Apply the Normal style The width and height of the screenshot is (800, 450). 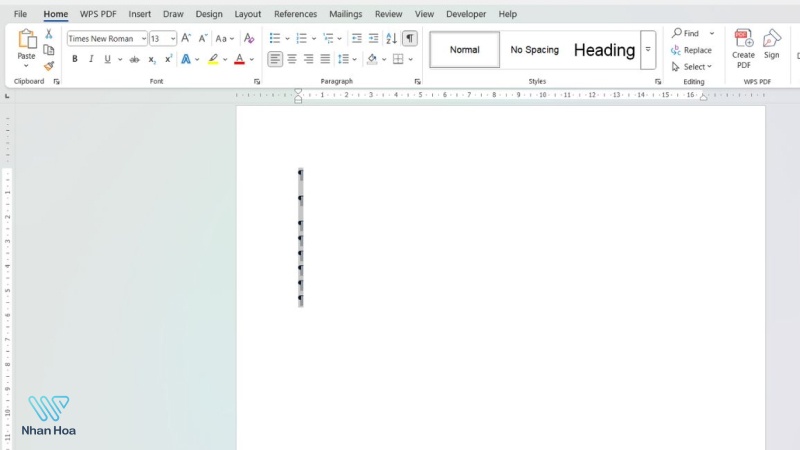coord(464,49)
